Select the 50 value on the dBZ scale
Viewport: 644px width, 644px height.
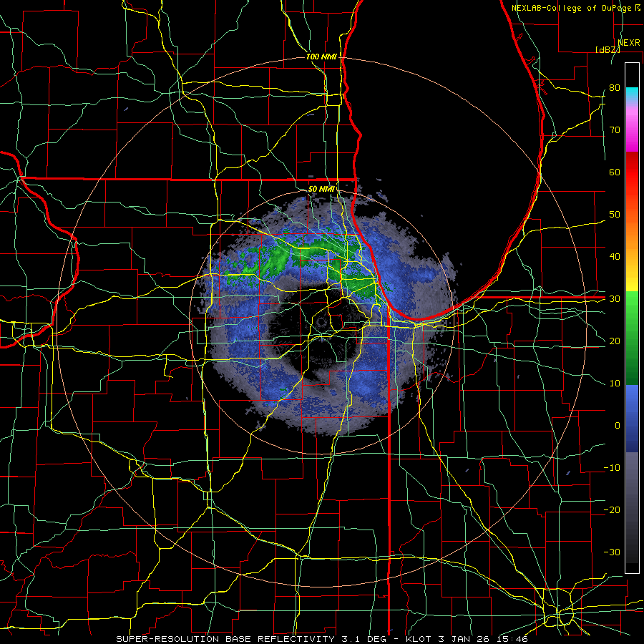tap(615, 215)
